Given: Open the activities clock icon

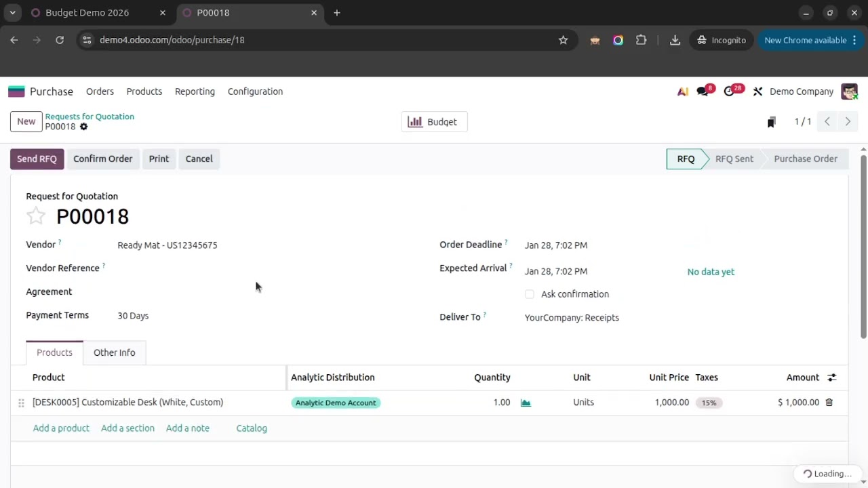Looking at the screenshot, I should pos(730,91).
